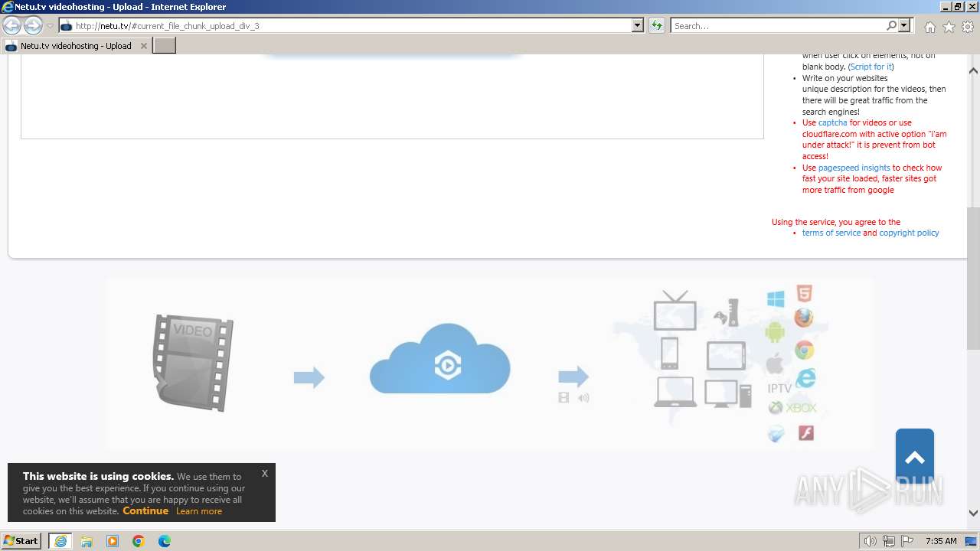Click the XBOX logo icon
The width and height of the screenshot is (980, 551).
pos(792,408)
